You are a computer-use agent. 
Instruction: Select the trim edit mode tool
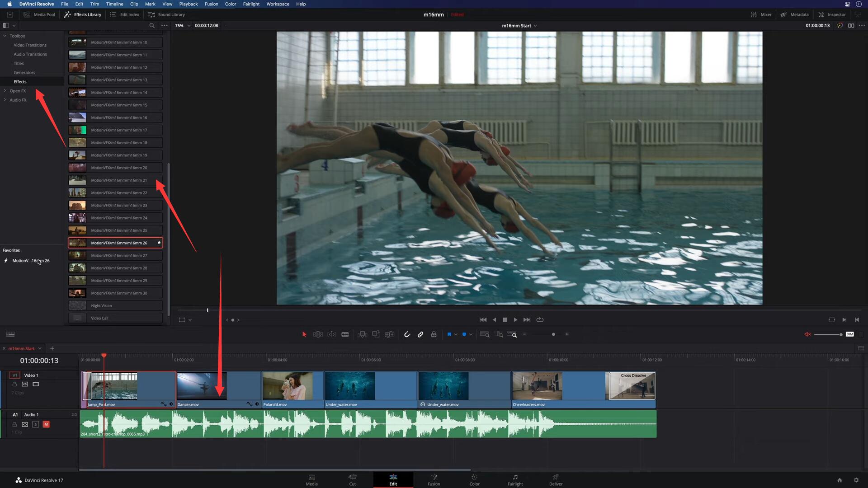318,334
